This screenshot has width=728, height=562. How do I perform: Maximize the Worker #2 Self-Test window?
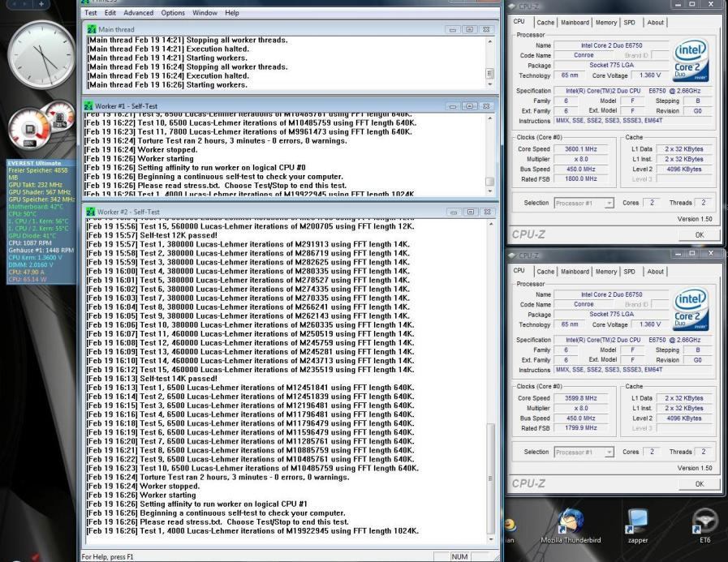(x=471, y=212)
